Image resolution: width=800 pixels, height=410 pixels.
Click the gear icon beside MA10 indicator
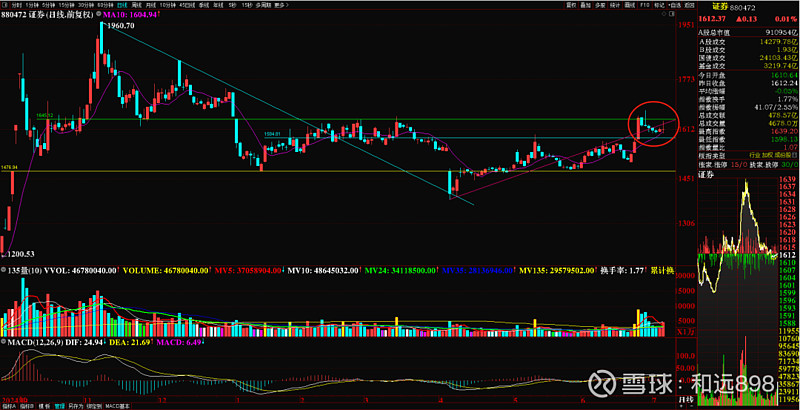[98, 14]
